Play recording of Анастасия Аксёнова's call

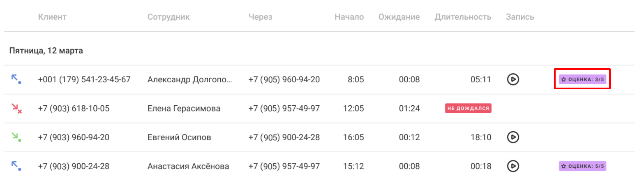pyautogui.click(x=513, y=166)
